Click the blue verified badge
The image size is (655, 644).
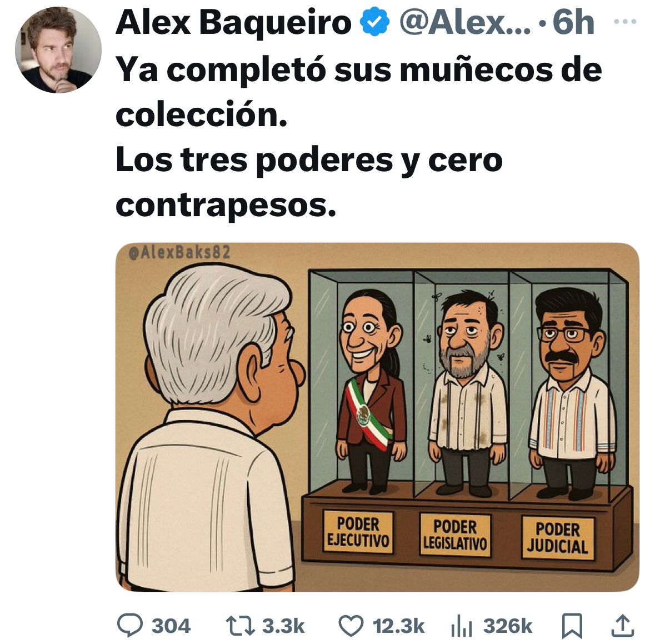point(374,22)
